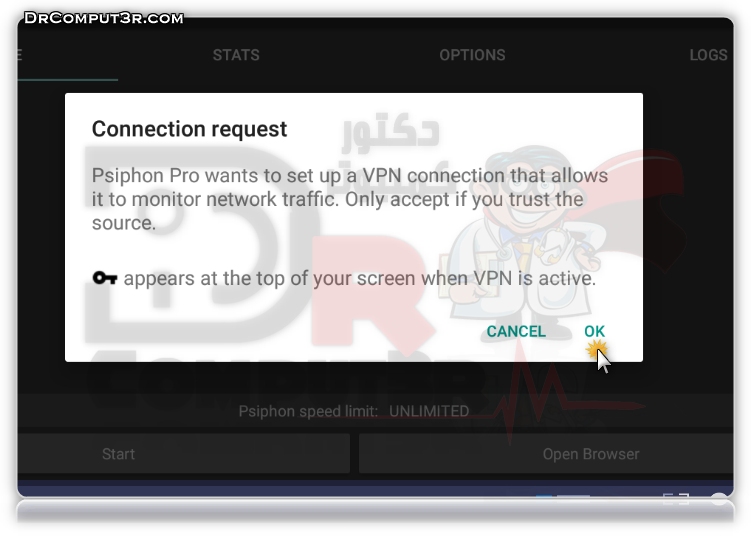This screenshot has height=538, width=751.
Task: Click the Arabic logo text watermark
Action: pos(390,142)
